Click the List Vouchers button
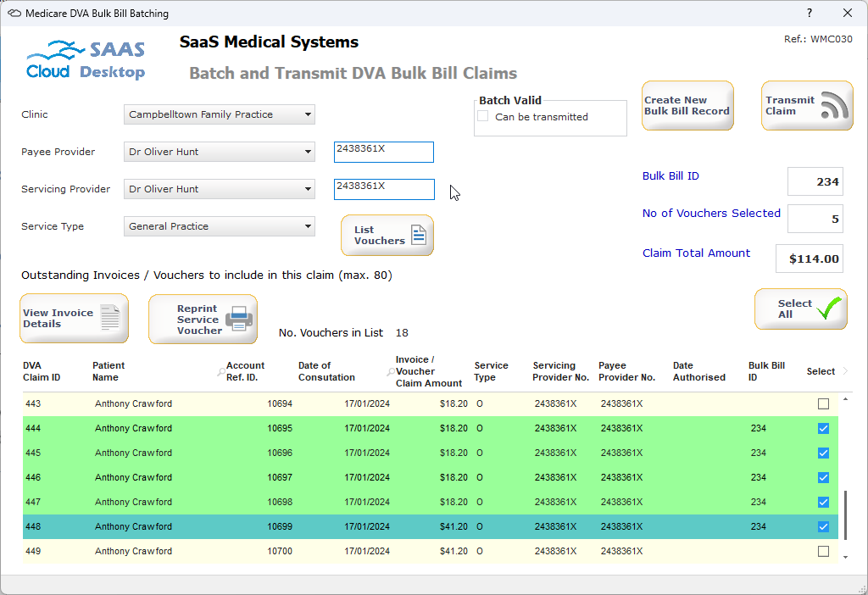 pos(387,236)
